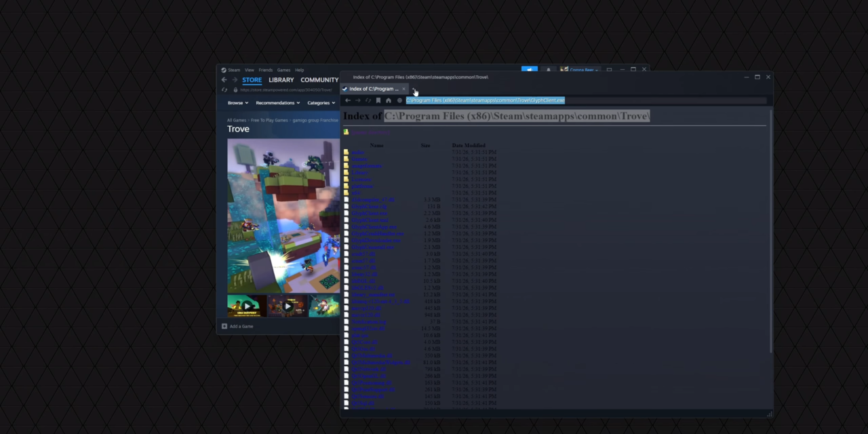This screenshot has width=868, height=434.
Task: Click the bookmark icon in browser toolbar
Action: point(378,100)
